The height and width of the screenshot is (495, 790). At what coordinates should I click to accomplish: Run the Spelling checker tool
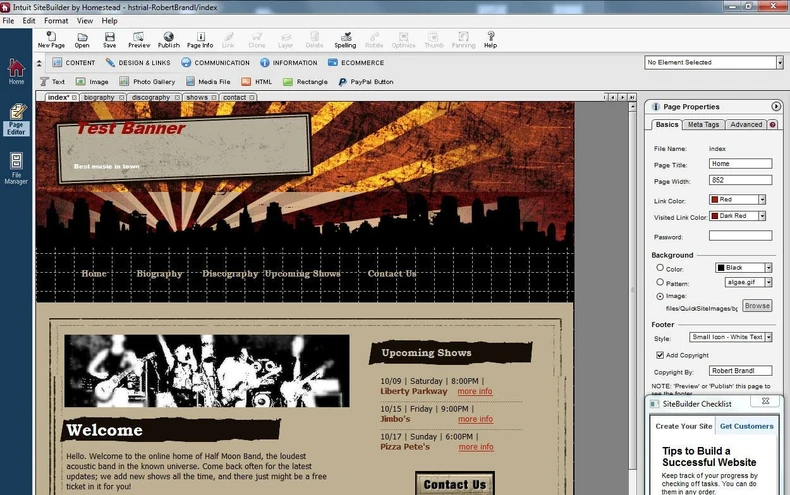[345, 39]
